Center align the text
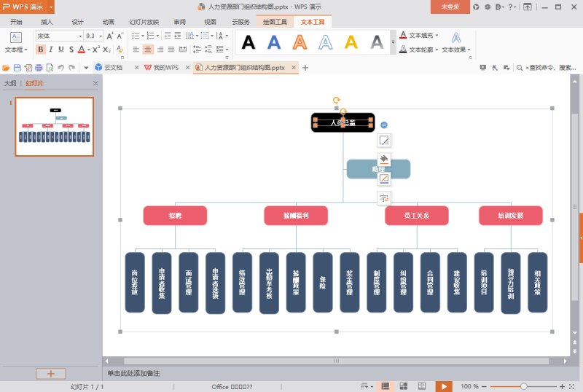This screenshot has width=583, height=392. point(148,50)
